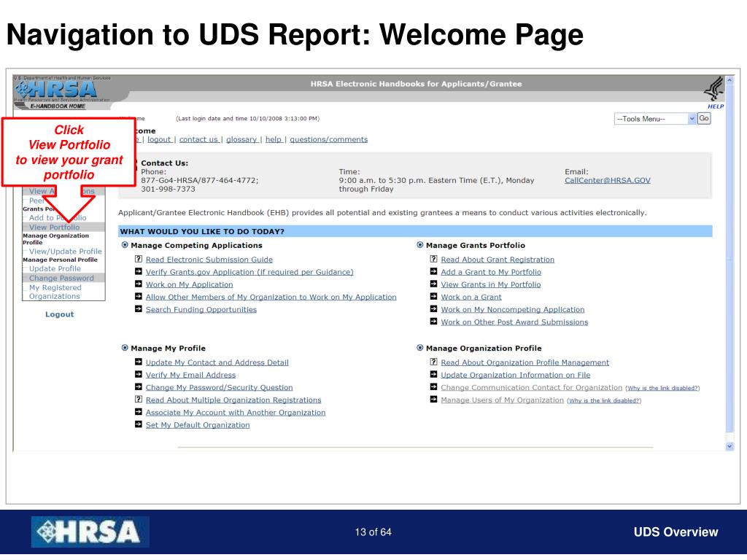Click the logout link in top navigation
Image resolution: width=747 pixels, height=560 pixels.
click(x=159, y=139)
